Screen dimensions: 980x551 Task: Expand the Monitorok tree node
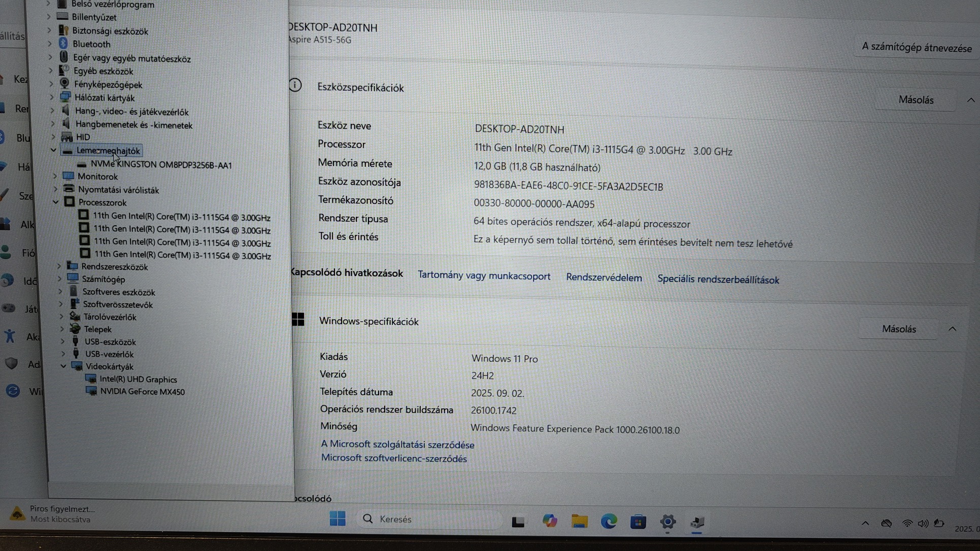pyautogui.click(x=55, y=176)
